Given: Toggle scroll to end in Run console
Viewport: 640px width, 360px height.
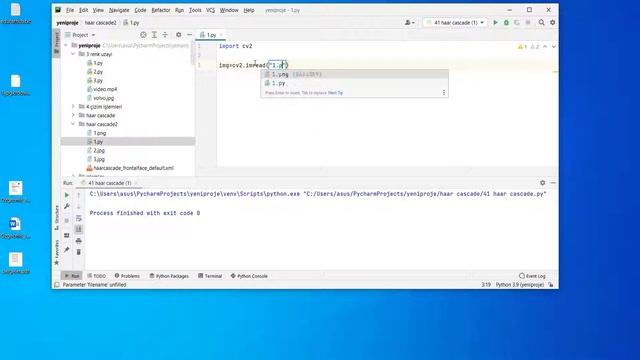Looking at the screenshot, I should 79,229.
